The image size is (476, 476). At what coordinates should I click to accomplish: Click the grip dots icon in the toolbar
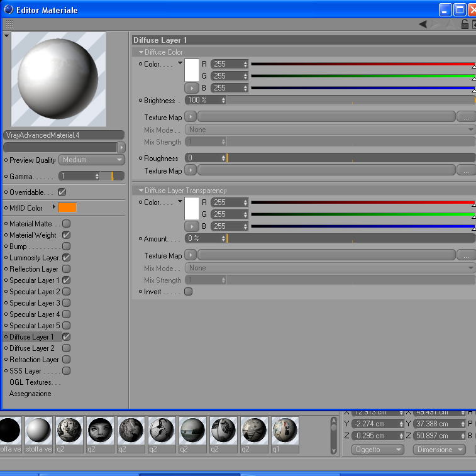point(9,24)
